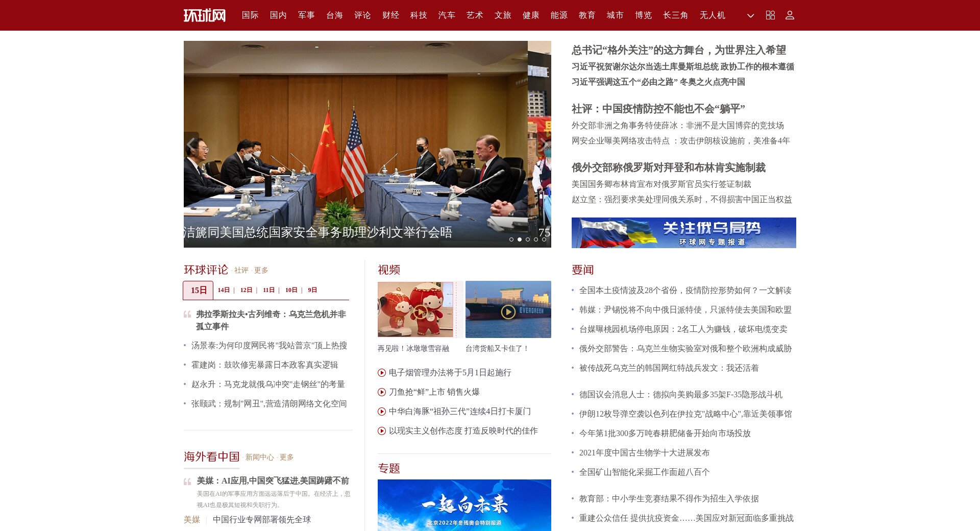The height and width of the screenshot is (531, 980).
Task: Read 全国本土疫情波及28个省份 article
Action: (685, 291)
